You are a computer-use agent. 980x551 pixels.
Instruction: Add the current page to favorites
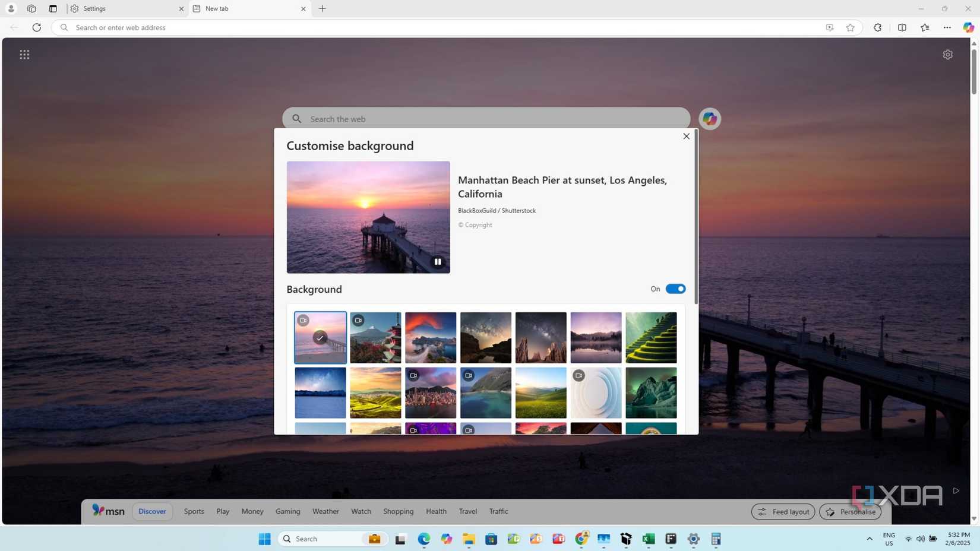pyautogui.click(x=851, y=27)
